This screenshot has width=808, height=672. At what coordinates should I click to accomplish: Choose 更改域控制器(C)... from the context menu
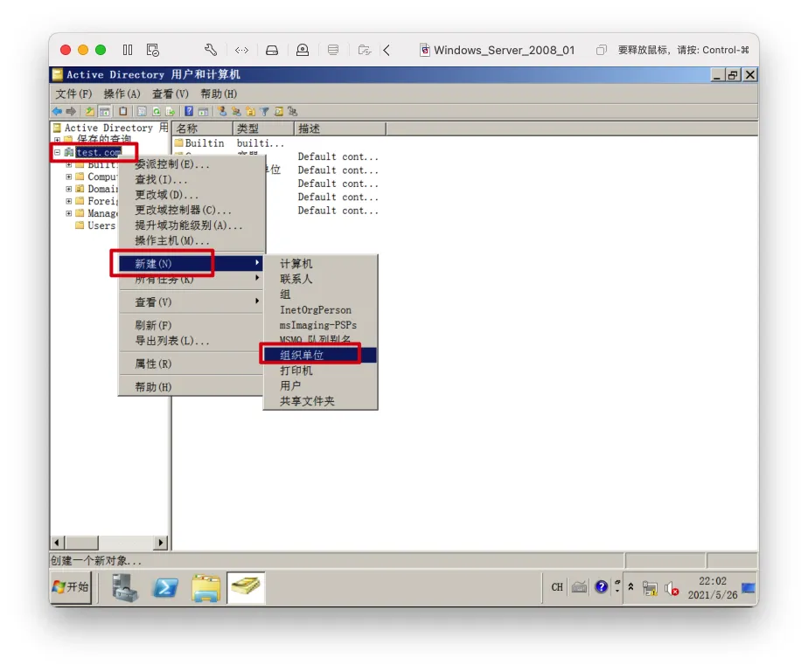tap(192, 210)
